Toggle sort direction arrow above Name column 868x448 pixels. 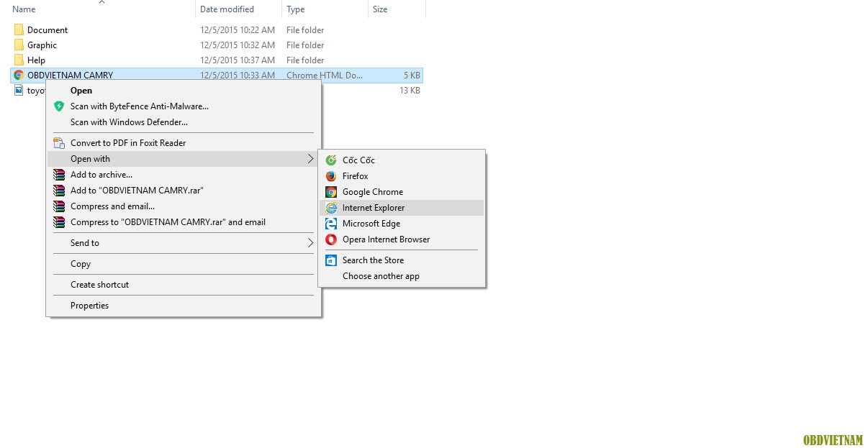tap(101, 2)
